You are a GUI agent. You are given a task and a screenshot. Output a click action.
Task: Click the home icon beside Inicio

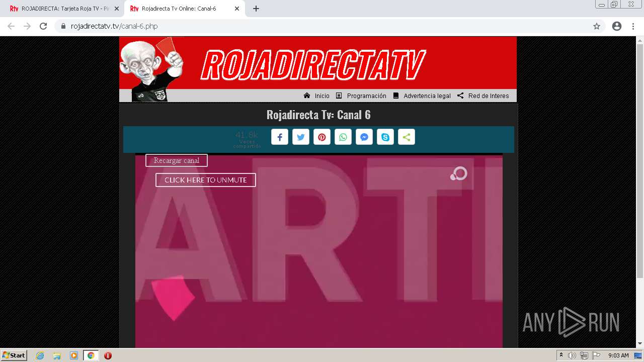tap(307, 96)
